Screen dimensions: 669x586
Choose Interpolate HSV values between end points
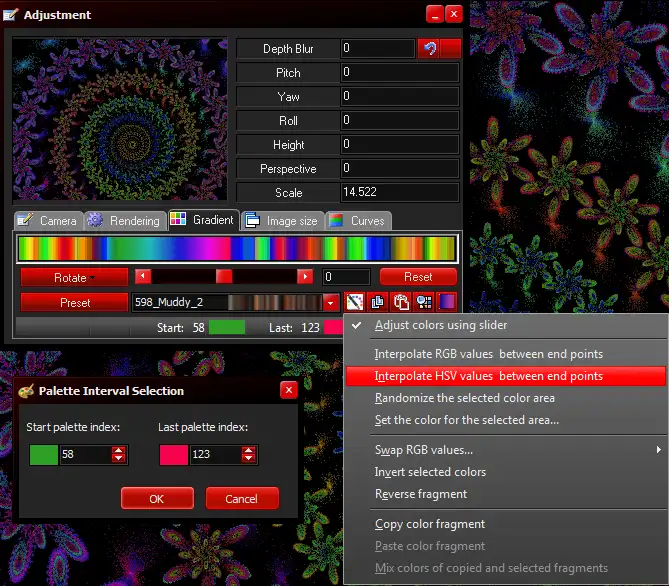(506, 376)
